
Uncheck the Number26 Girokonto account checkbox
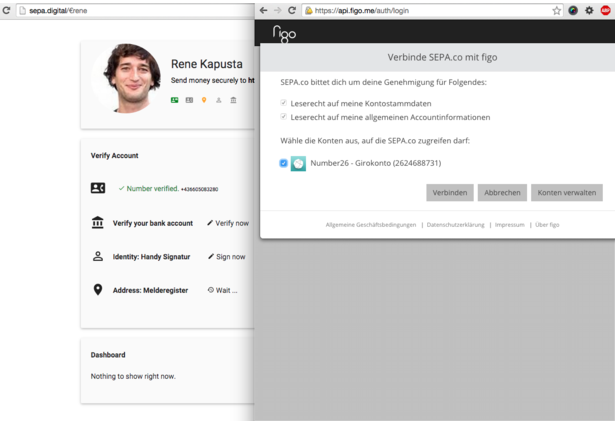pos(283,163)
